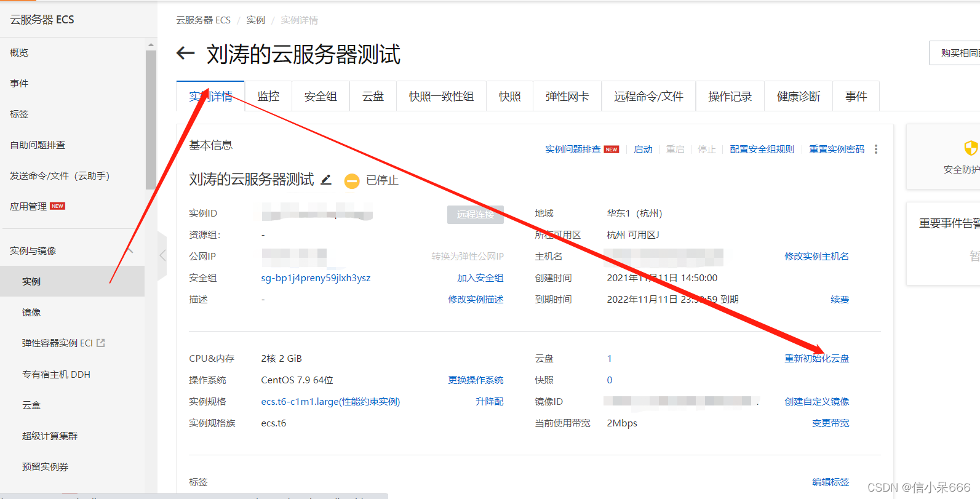Click 实例 breadcrumb link
980x499 pixels.
pos(255,20)
